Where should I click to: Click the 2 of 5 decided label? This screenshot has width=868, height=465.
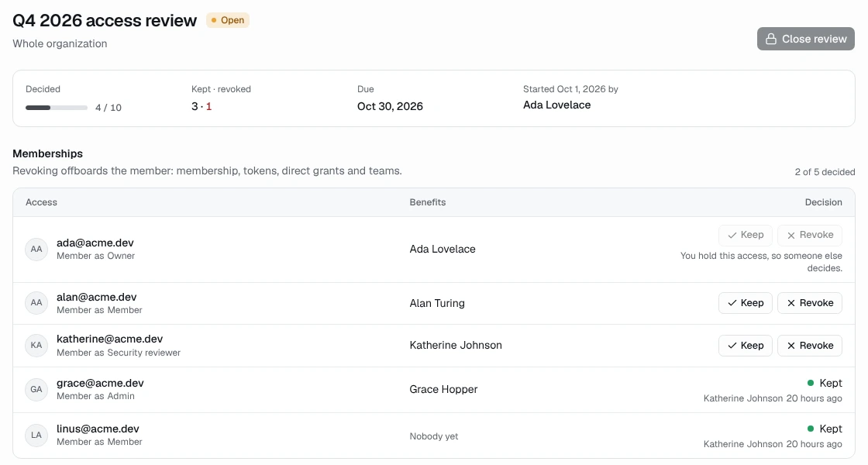825,172
